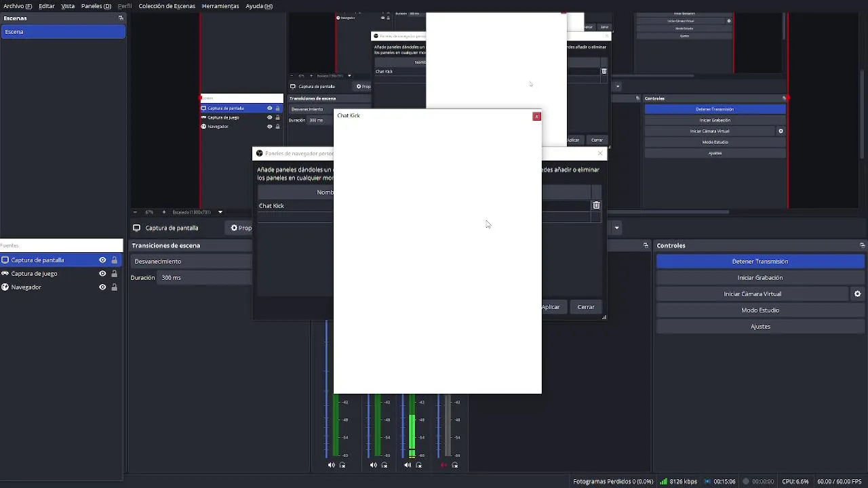Click the CPU: 6.6% status bar entry
Image resolution: width=868 pixels, height=488 pixels.
point(795,481)
